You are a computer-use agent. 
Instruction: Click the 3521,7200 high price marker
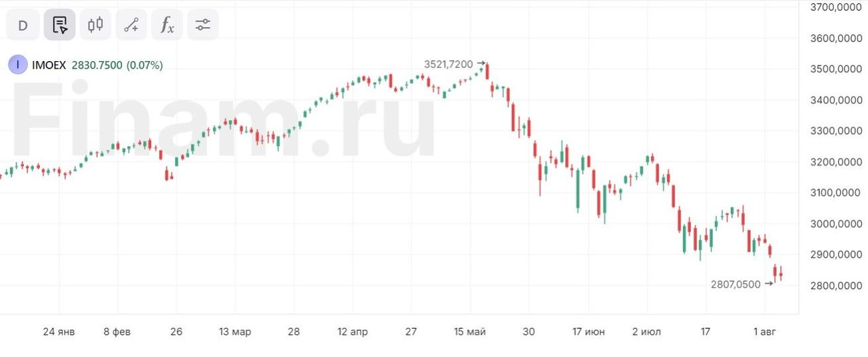coord(448,64)
